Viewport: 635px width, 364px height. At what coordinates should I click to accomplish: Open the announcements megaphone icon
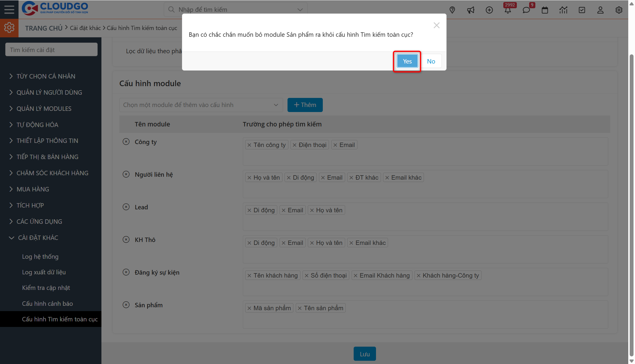471,10
